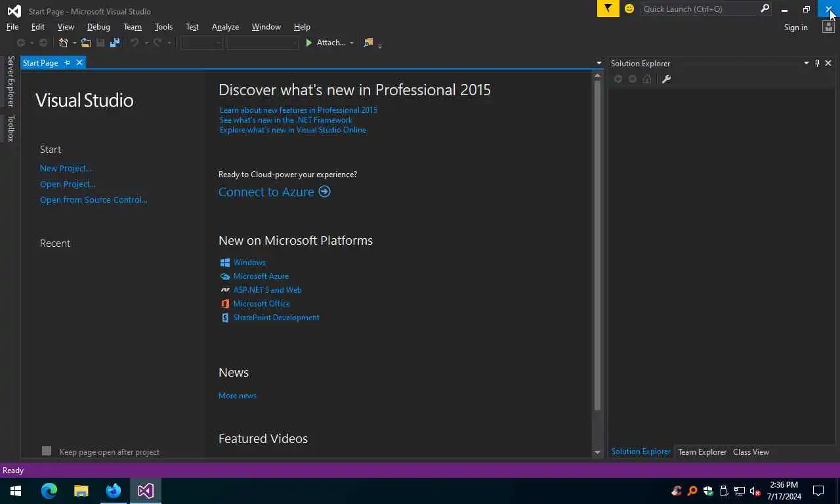Click the Navigate Forward arrow icon
Image resolution: width=840 pixels, height=504 pixels.
coord(43,43)
